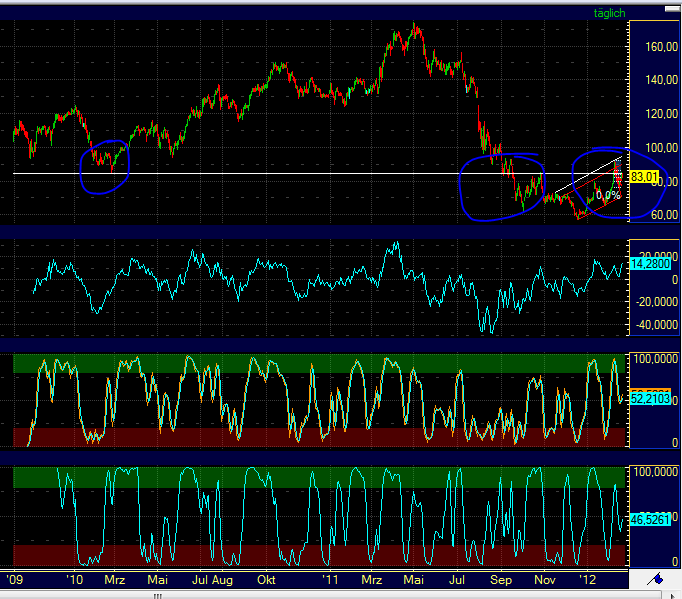Click the horizontal scrollbar thumb grip
682x599 pixels.
157,596
